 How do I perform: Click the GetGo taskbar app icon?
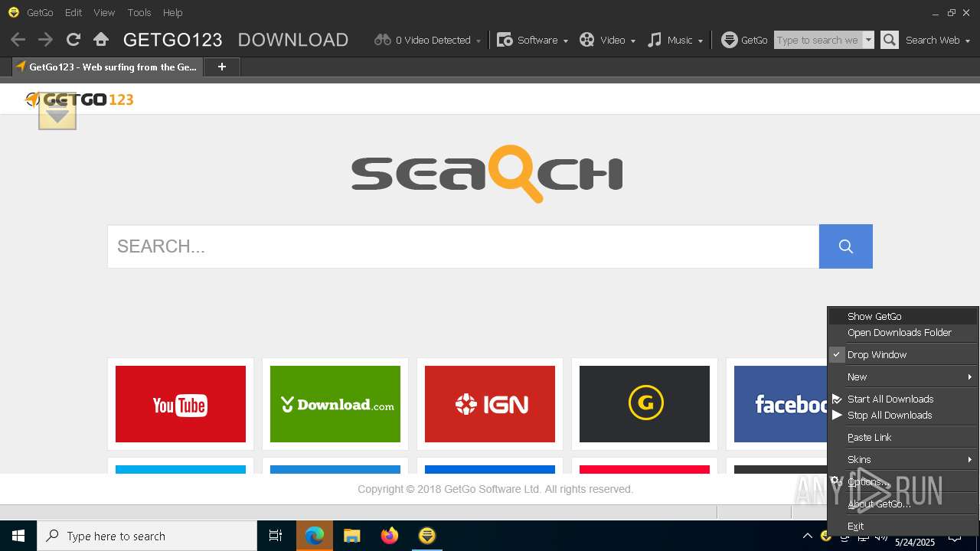pos(426,536)
